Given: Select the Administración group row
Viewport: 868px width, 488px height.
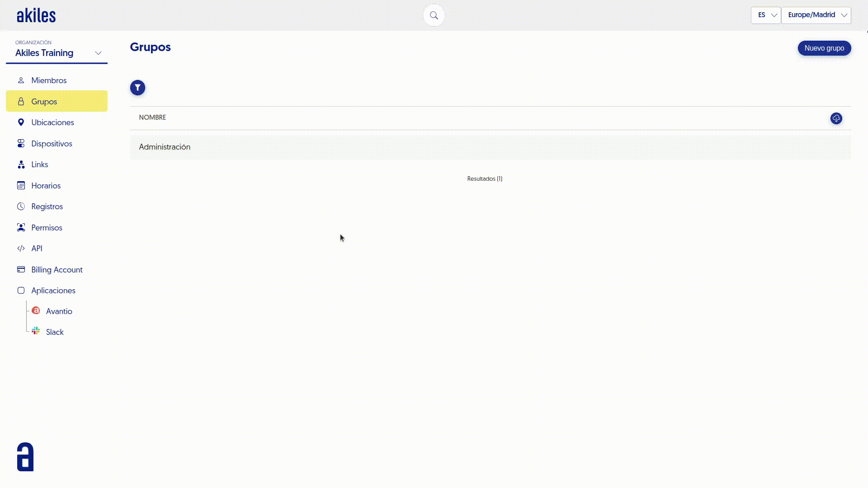Looking at the screenshot, I should tap(165, 147).
